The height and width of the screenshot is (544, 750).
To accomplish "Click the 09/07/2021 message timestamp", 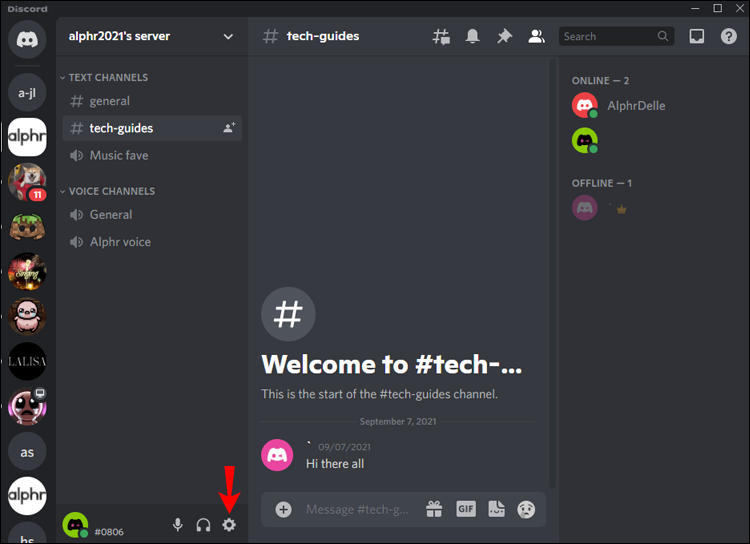I will (x=344, y=447).
